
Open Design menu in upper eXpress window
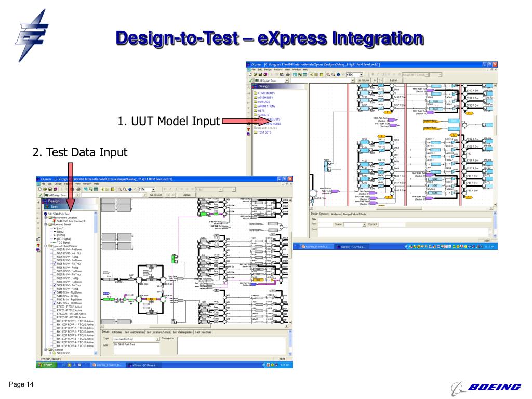[x=268, y=70]
